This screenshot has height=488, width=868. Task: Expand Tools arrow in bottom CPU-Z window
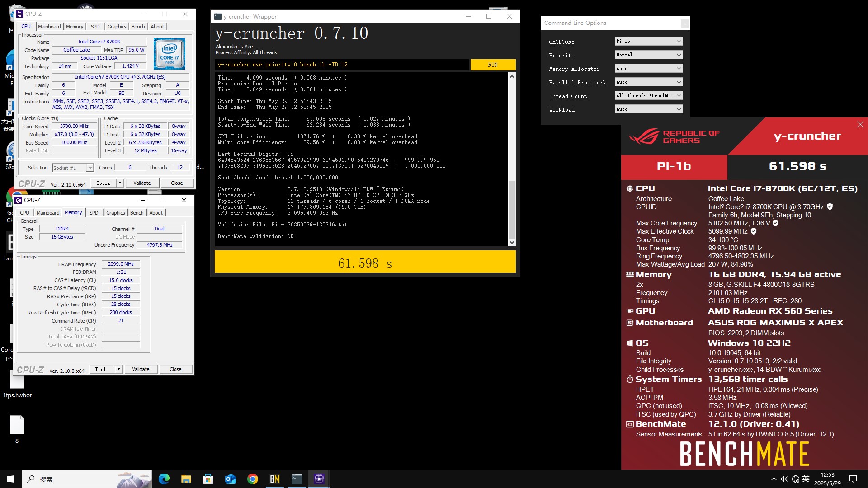(118, 369)
